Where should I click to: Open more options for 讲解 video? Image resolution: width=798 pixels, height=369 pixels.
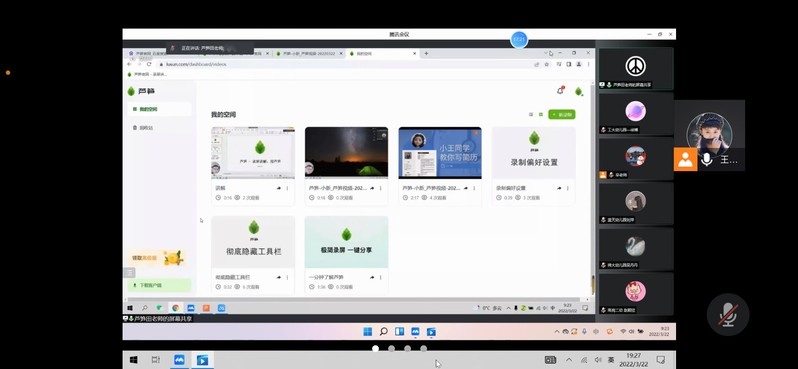[287, 188]
